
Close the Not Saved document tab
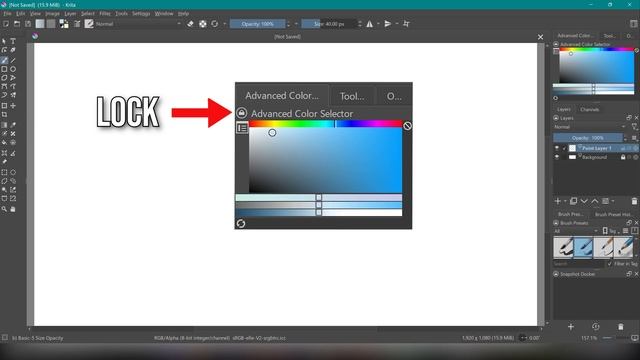(540, 37)
